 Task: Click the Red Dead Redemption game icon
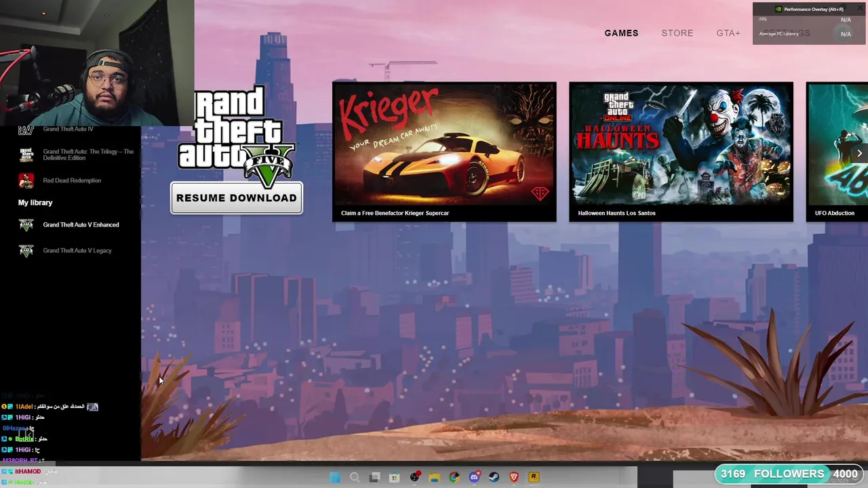pos(26,180)
